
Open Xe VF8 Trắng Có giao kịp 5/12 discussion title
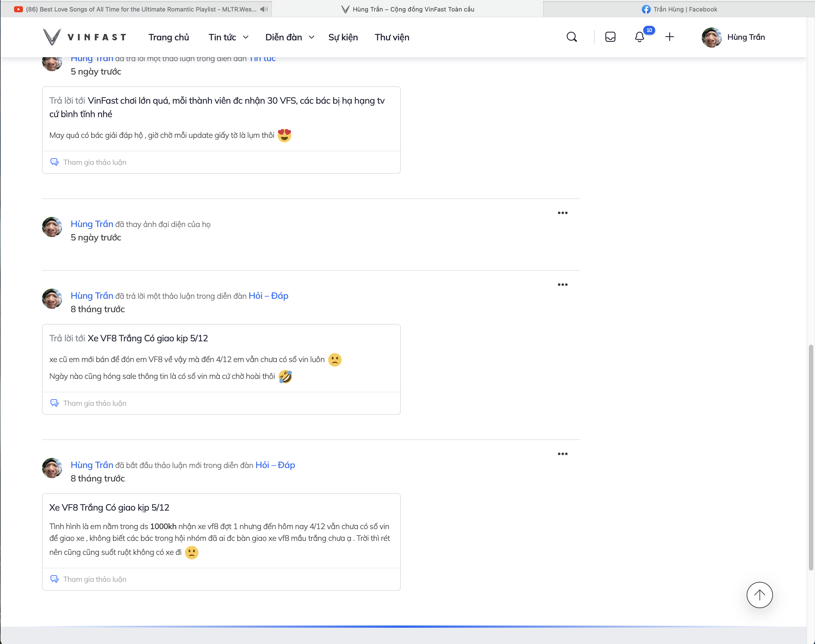click(109, 508)
